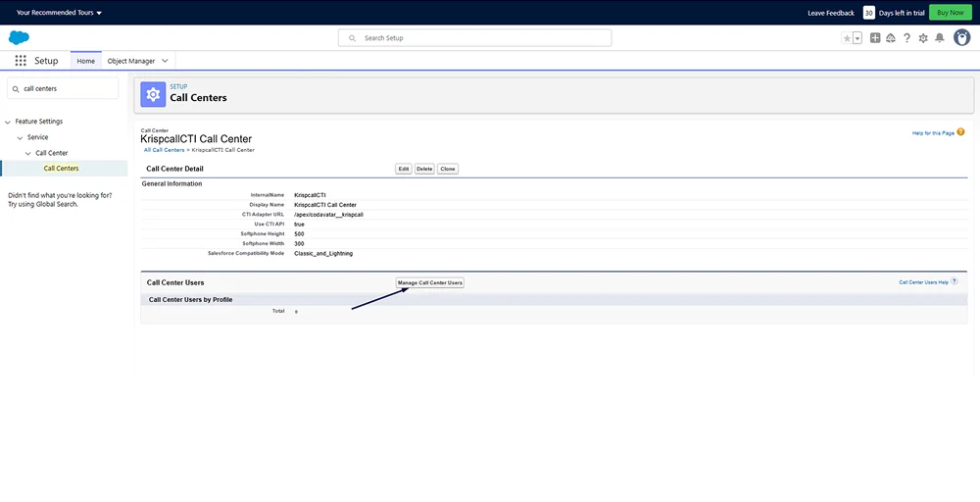
Task: Collapse the Feature Settings tree node
Action: [x=8, y=122]
